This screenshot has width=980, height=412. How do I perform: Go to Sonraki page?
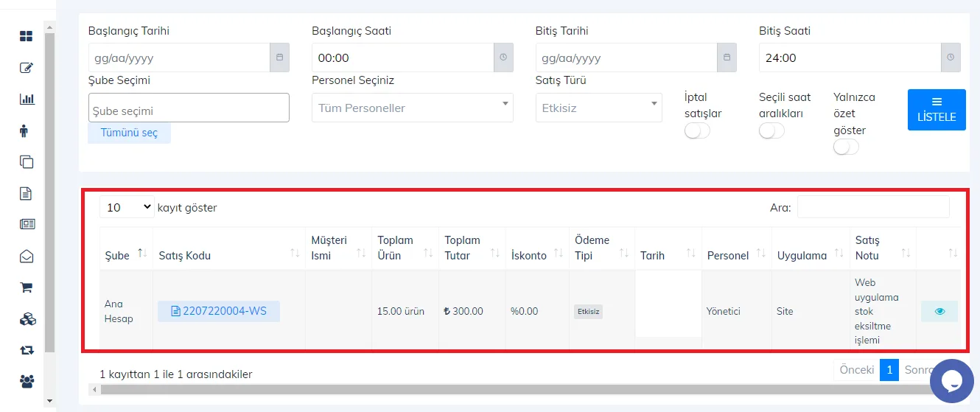click(918, 369)
